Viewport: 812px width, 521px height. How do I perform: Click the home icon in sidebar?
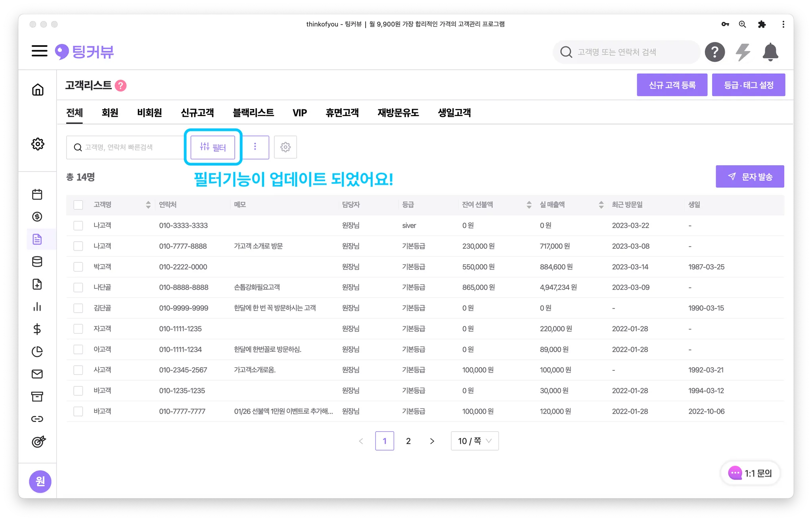point(38,90)
